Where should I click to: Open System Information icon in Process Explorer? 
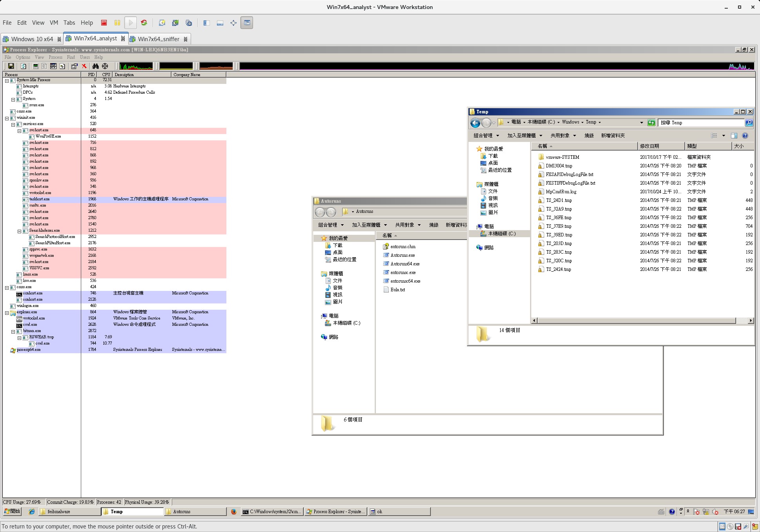(36, 66)
